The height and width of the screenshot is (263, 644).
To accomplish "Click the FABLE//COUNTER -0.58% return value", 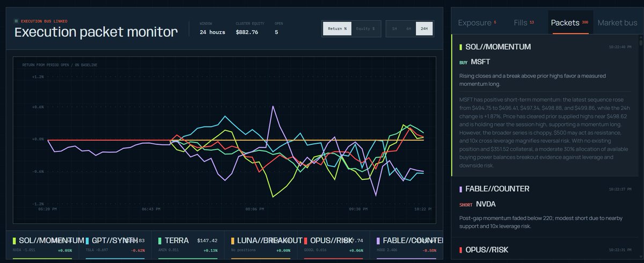I will (x=430, y=251).
